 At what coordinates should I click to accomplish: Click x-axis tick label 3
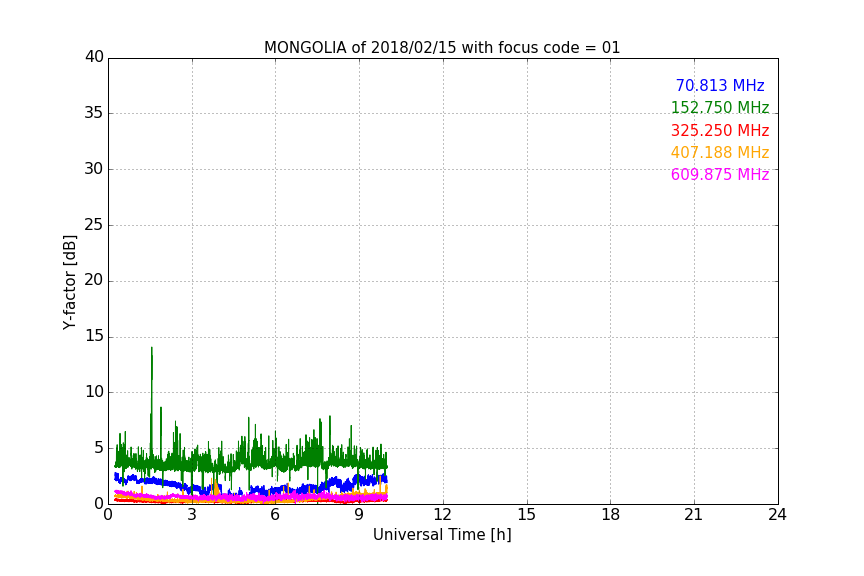point(192,515)
